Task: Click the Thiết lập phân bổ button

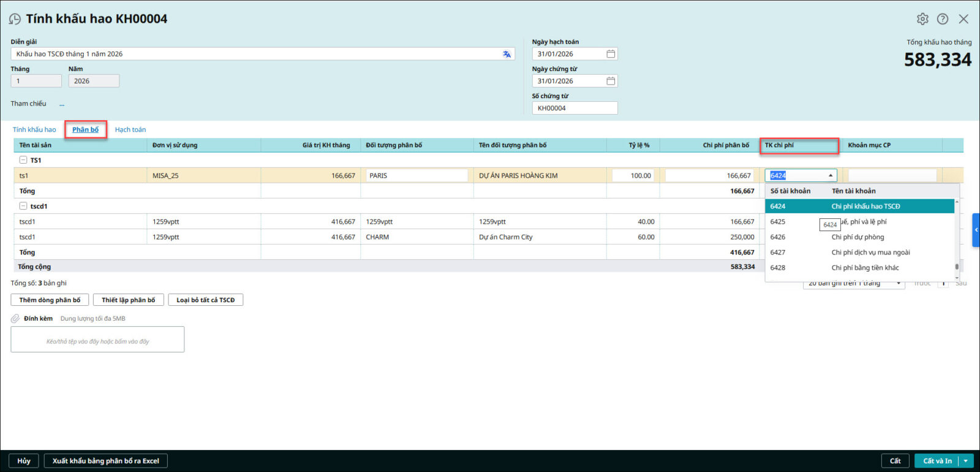Action: [x=128, y=300]
